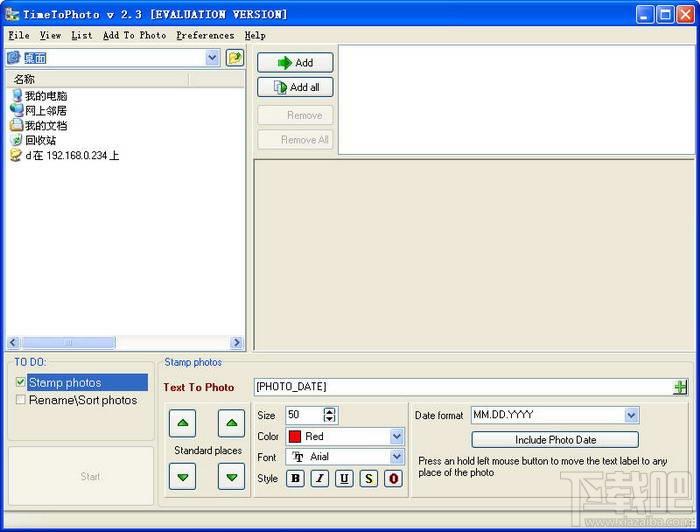Click the Add button with green arrow

click(x=295, y=62)
